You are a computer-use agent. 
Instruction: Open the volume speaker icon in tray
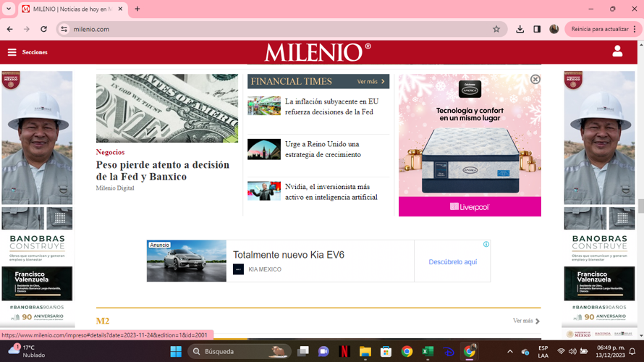click(572, 351)
